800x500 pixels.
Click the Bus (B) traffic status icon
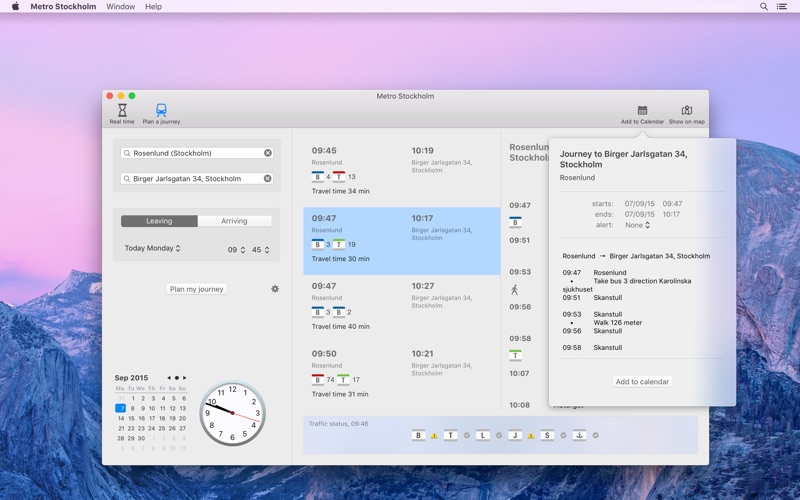(x=418, y=435)
